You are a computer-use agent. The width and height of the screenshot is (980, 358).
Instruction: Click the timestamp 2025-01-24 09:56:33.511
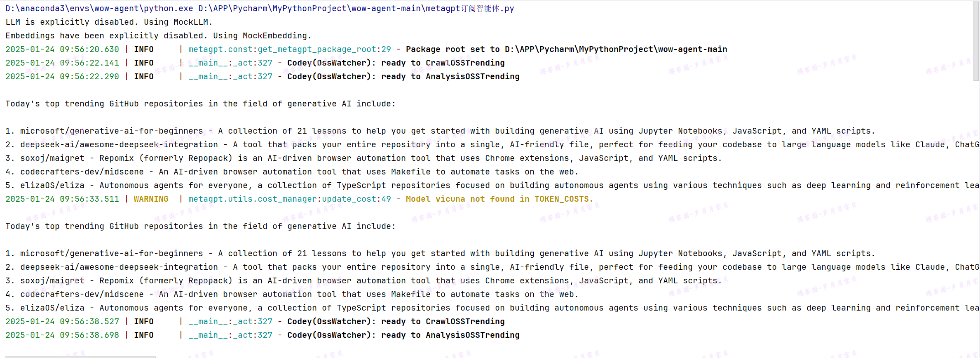(x=62, y=199)
